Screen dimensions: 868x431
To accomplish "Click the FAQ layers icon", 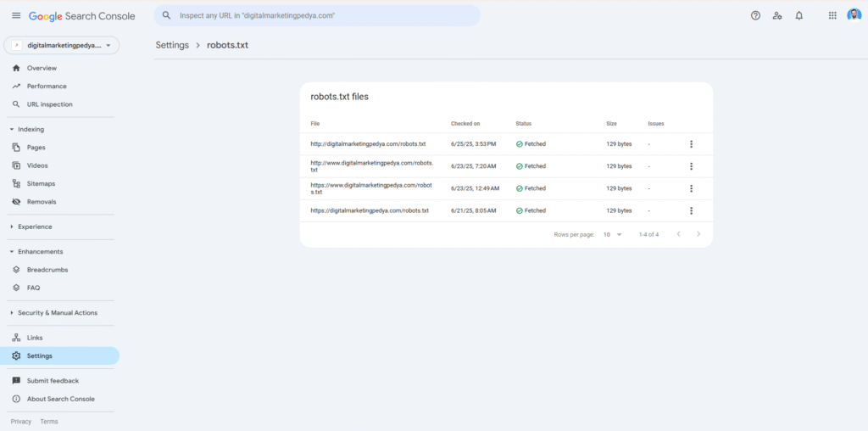I will tap(16, 288).
